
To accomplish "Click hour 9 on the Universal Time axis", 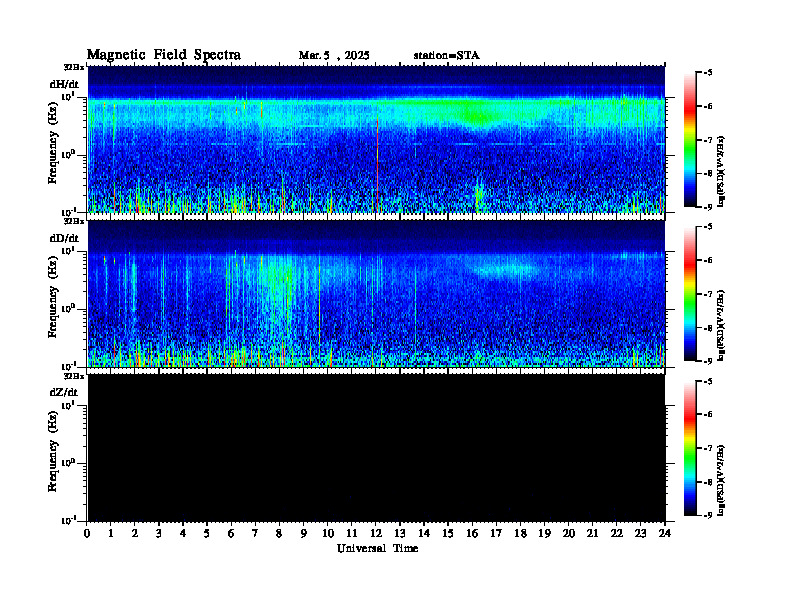I will click(304, 534).
